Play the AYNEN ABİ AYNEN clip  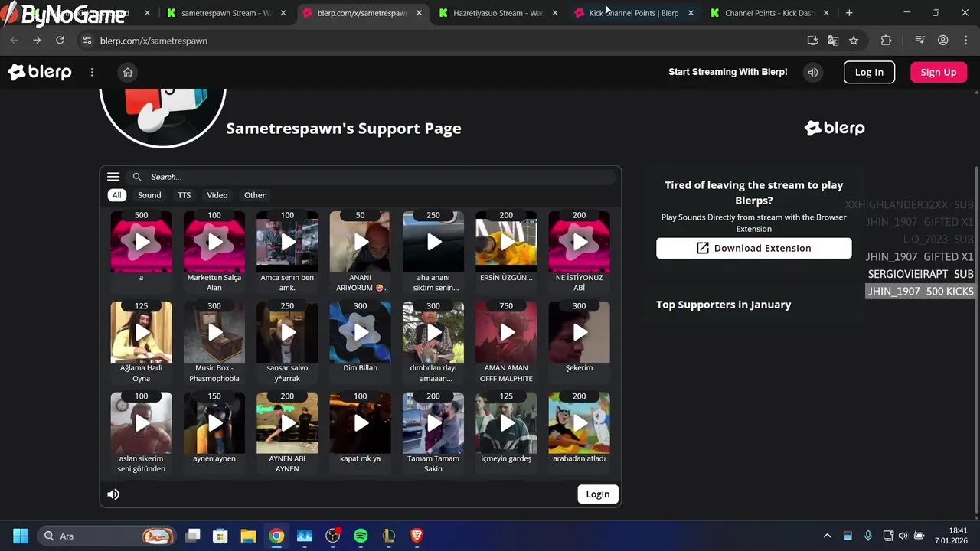coord(287,423)
